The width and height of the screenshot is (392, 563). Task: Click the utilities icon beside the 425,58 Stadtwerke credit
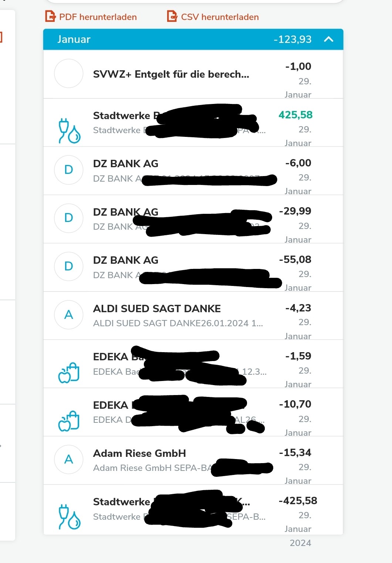[x=69, y=131]
